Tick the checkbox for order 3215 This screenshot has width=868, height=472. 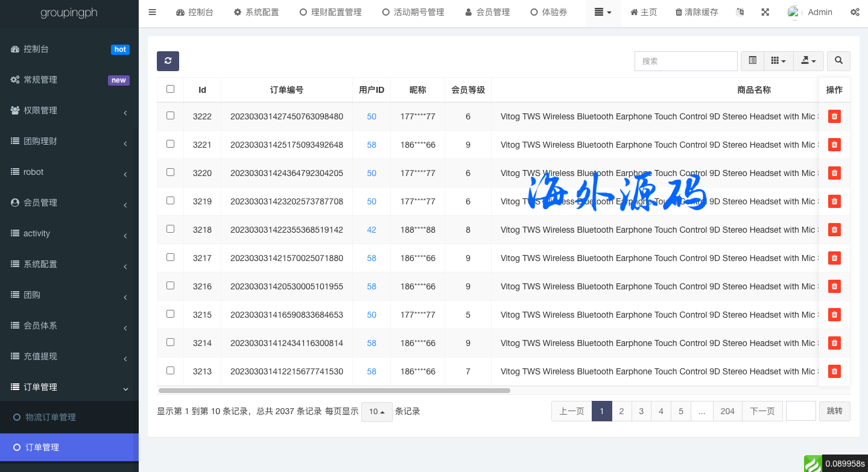170,314
